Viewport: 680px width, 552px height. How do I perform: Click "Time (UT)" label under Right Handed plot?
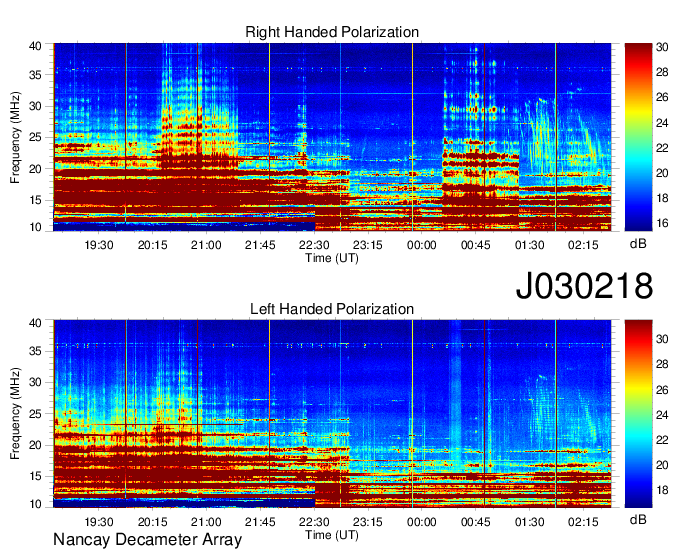pyautogui.click(x=332, y=258)
